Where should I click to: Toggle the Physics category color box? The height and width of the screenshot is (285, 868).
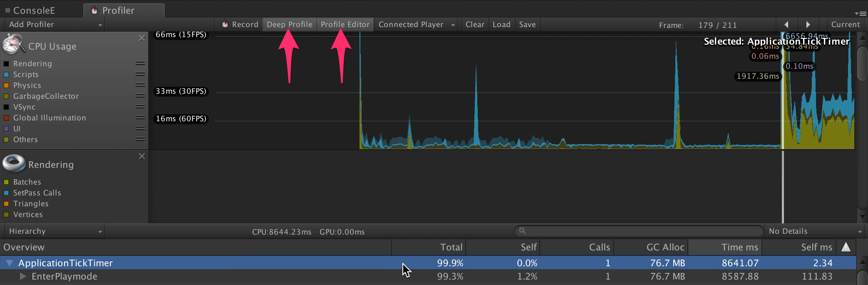pos(6,85)
